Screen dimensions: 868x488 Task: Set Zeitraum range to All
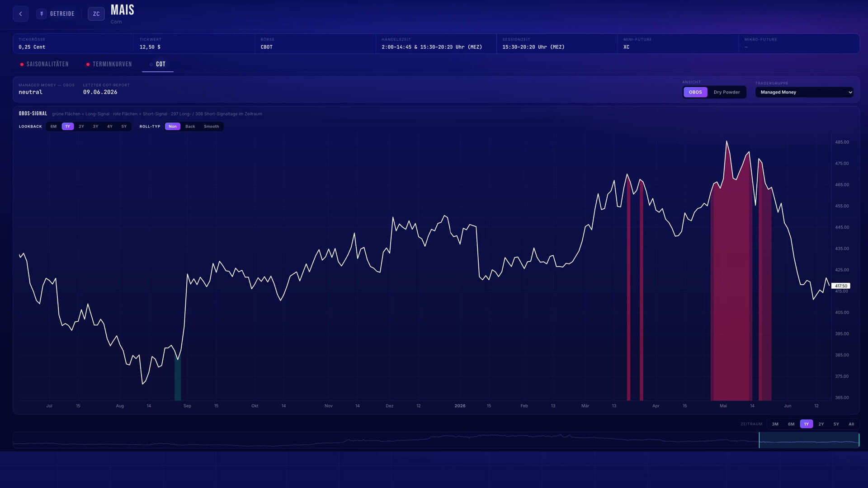(851, 424)
